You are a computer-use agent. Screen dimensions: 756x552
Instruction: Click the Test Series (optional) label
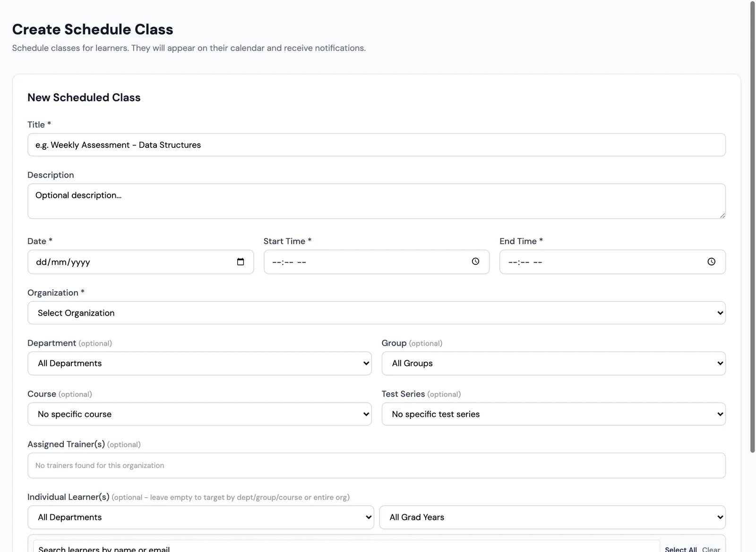[x=421, y=394]
